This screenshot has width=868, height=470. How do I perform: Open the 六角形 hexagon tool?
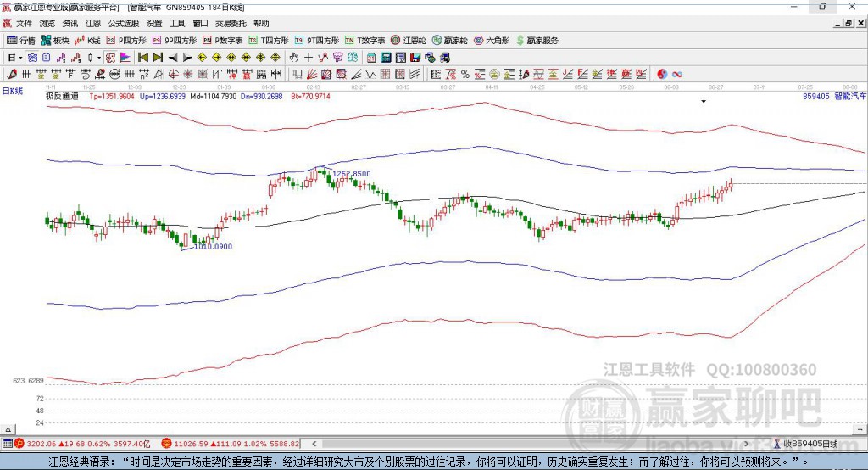[492, 41]
